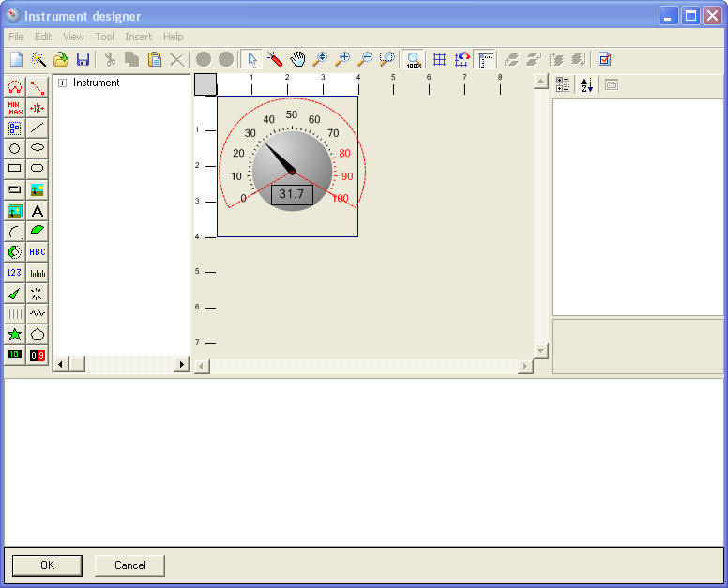Toggle the grid display button

[439, 59]
